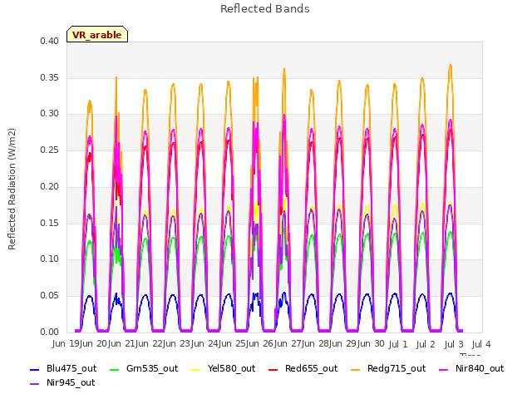Click the 0.20 y-axis tick label
The image size is (532, 399).
(50, 186)
